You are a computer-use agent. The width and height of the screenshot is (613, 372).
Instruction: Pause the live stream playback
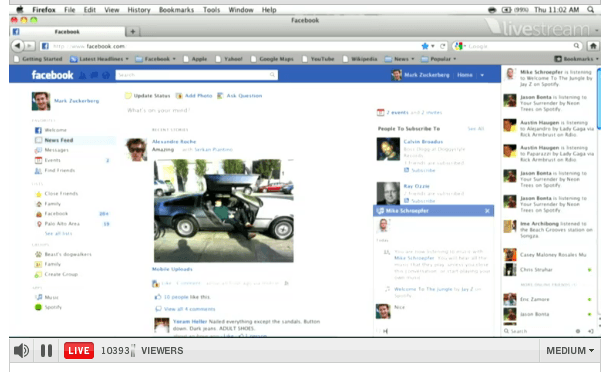click(47, 351)
